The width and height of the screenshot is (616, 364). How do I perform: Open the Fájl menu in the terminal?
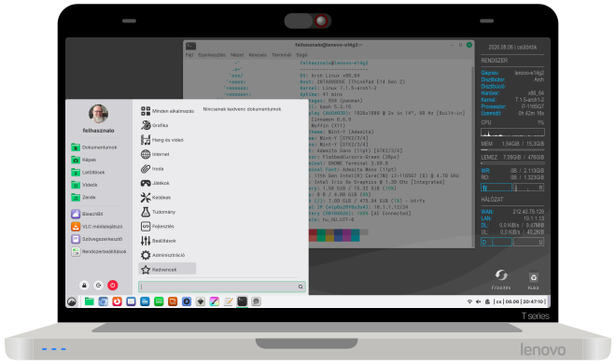pos(189,55)
